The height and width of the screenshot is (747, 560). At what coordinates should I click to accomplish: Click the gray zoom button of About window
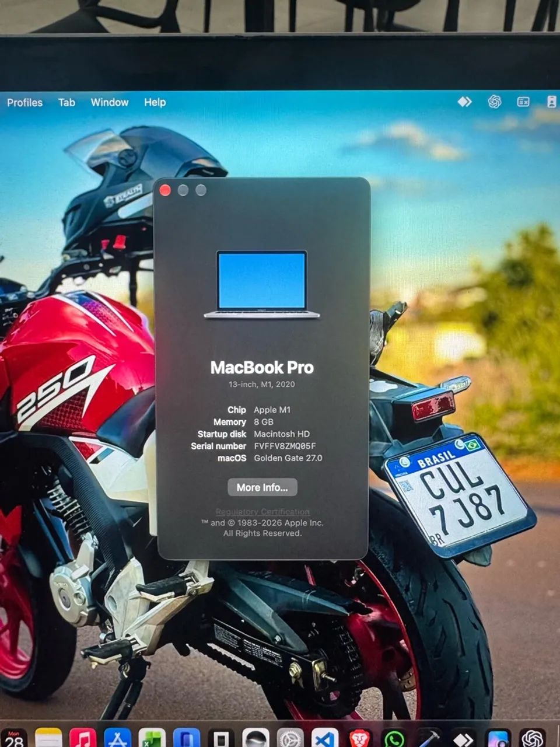(x=201, y=190)
